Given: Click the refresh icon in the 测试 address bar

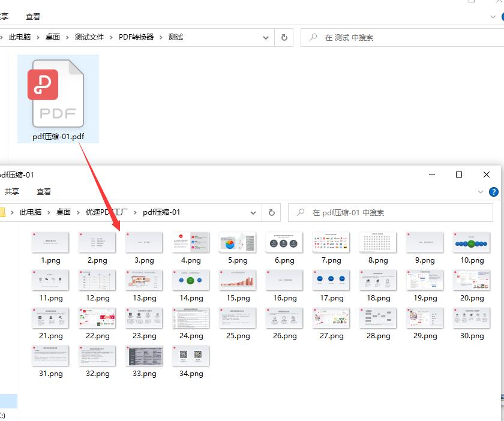Looking at the screenshot, I should pos(284,37).
